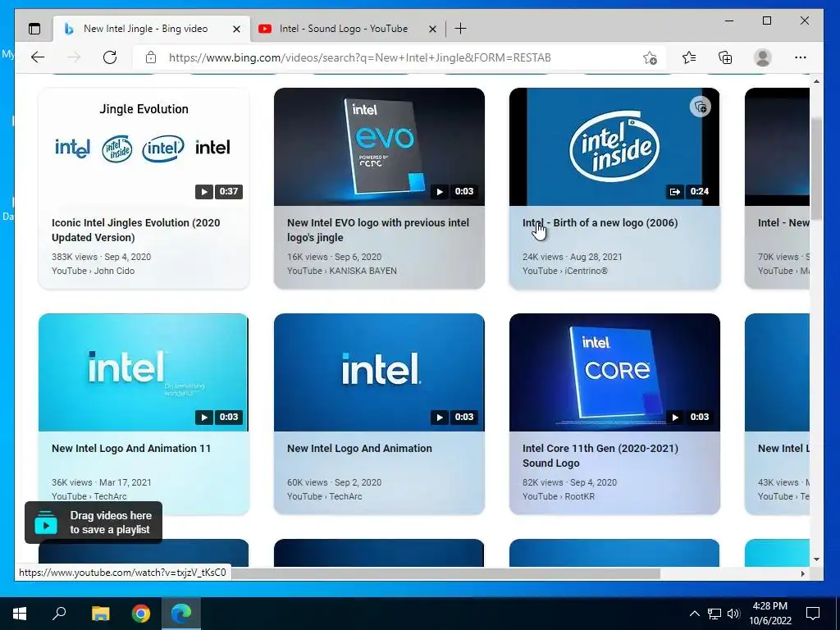Go back using the browser back arrow
Screen dimensions: 840x630
[38, 57]
